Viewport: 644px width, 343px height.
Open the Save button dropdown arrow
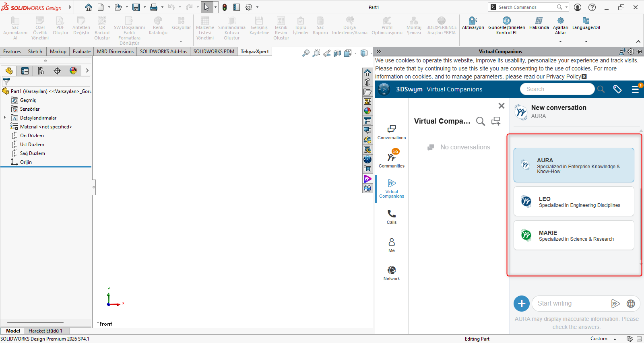(144, 7)
